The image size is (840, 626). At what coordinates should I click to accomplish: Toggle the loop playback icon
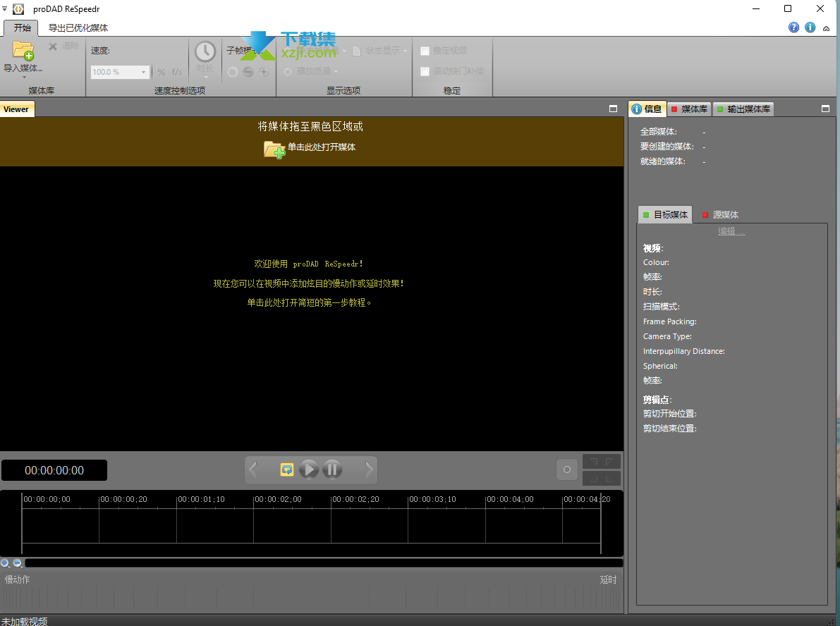tap(287, 469)
